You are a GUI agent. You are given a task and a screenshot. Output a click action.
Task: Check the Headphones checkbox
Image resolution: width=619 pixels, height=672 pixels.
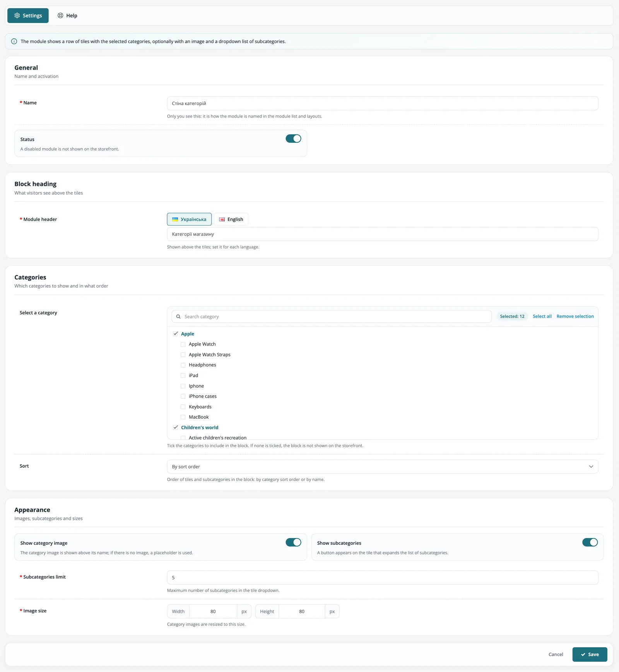click(x=183, y=365)
